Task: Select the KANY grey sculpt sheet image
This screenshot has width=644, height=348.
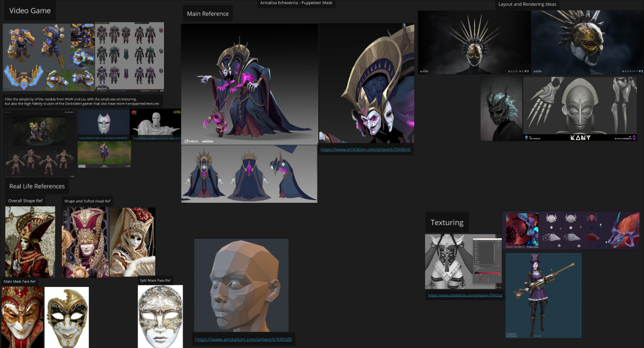Action: pyautogui.click(x=580, y=109)
